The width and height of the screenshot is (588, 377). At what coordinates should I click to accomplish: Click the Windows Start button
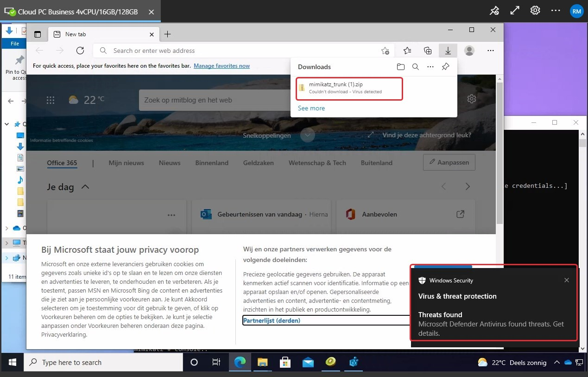coord(13,362)
